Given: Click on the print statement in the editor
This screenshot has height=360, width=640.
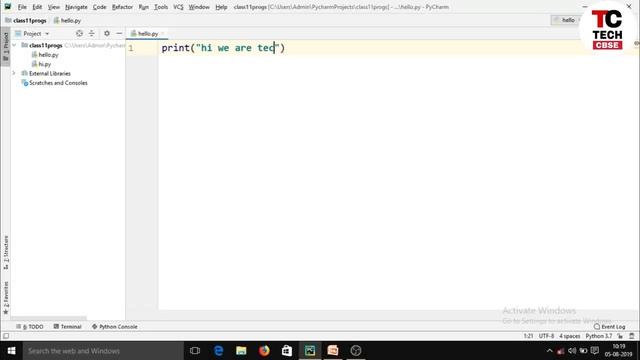Looking at the screenshot, I should click(223, 48).
